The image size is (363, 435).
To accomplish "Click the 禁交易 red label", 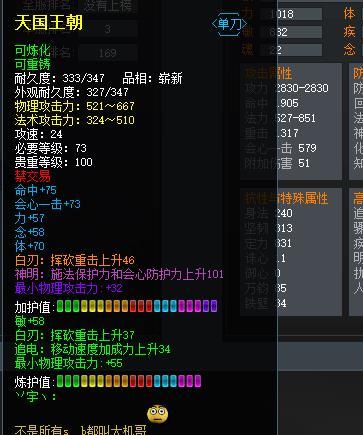I will tap(33, 176).
